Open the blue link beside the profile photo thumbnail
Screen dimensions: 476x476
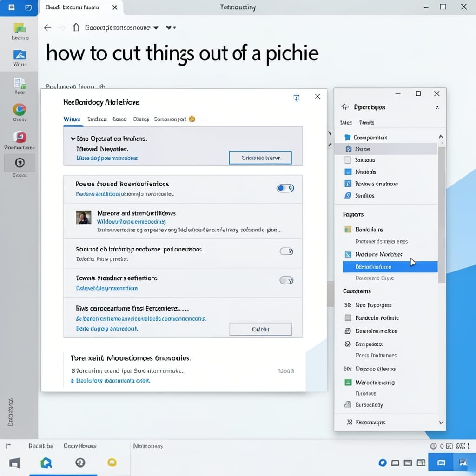131,222
